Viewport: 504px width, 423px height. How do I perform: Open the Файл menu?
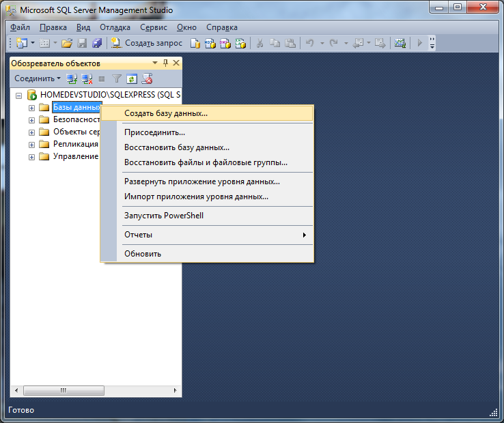click(20, 27)
